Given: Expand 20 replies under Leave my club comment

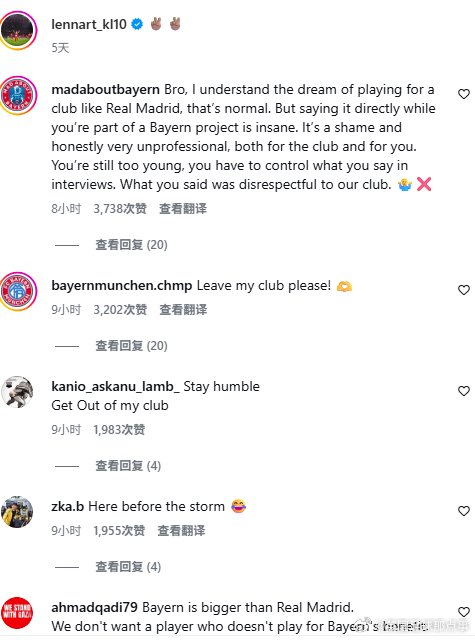Looking at the screenshot, I should [x=131, y=346].
